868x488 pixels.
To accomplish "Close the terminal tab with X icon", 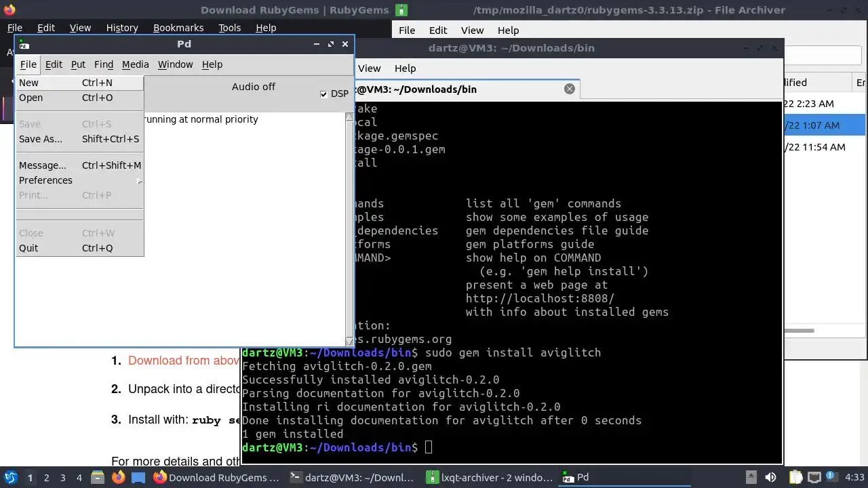I will click(x=570, y=89).
